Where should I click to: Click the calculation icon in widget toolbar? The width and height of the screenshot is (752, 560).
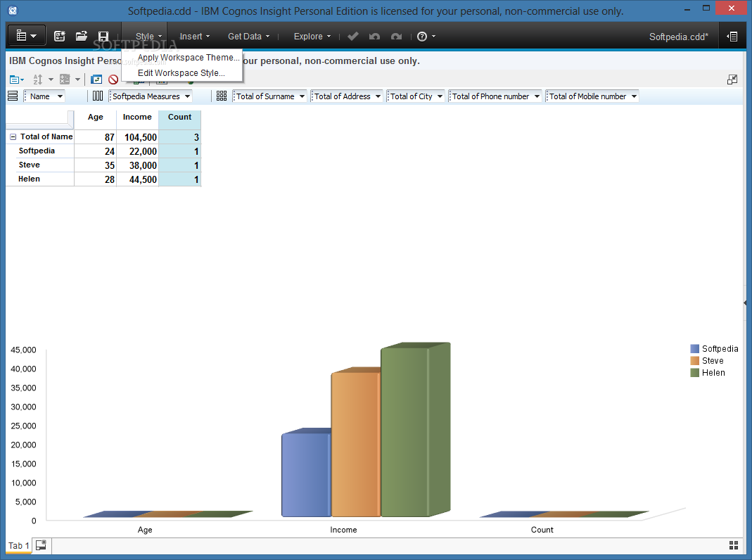click(65, 79)
